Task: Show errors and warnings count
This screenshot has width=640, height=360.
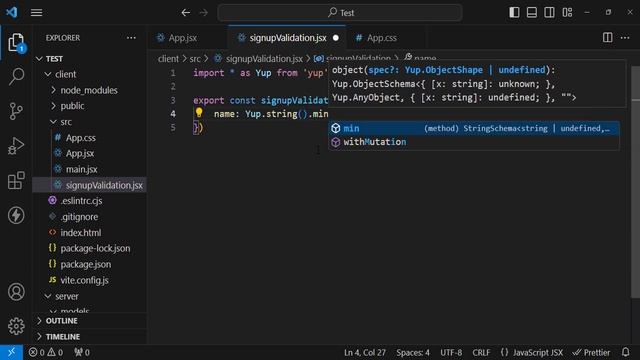Action: click(45, 352)
